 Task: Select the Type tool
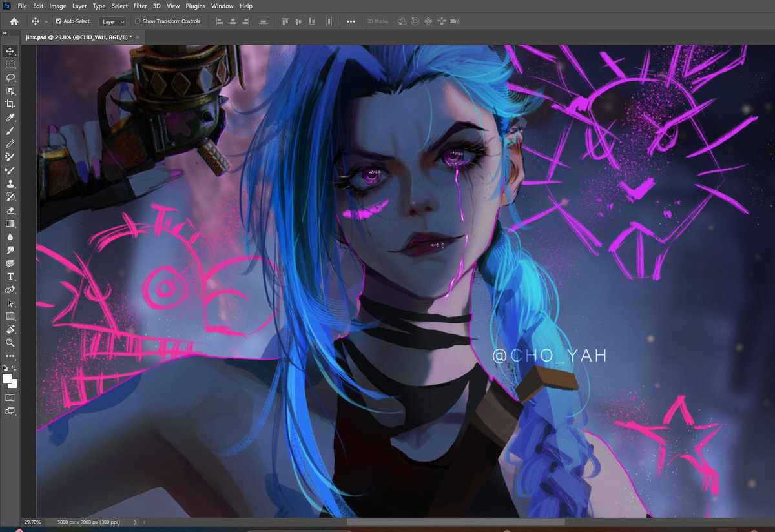click(10, 276)
